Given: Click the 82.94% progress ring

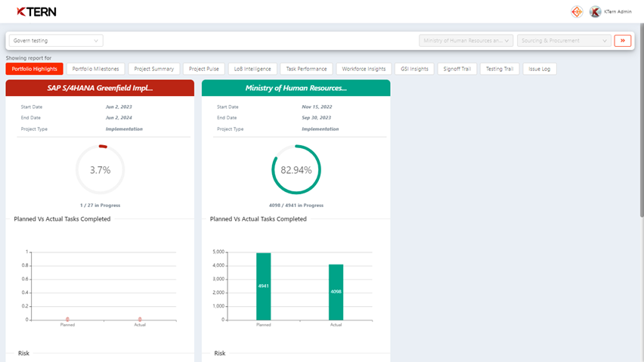Looking at the screenshot, I should pos(296,169).
